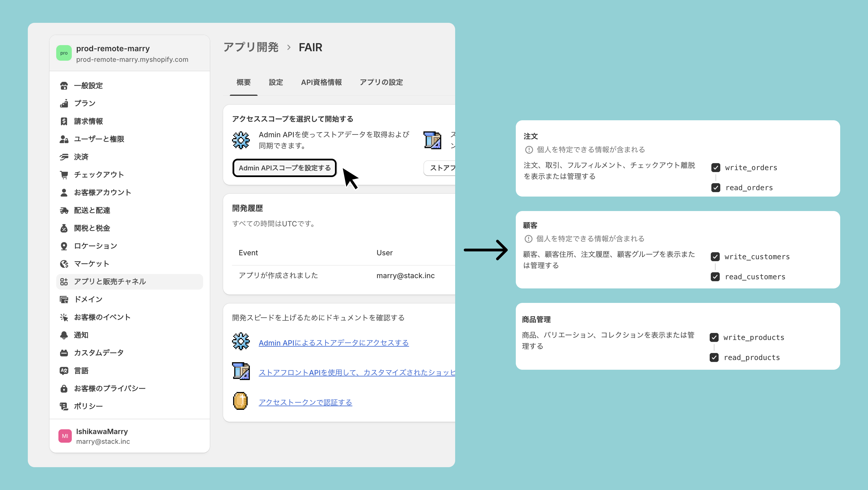Image resolution: width=868 pixels, height=490 pixels.
Task: Click the Notifications bell icon
Action: (x=64, y=335)
